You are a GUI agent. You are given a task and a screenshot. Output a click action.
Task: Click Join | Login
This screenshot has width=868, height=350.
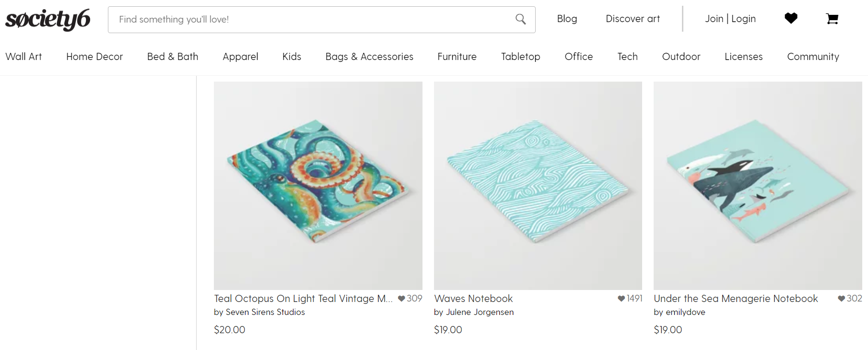[x=729, y=19]
